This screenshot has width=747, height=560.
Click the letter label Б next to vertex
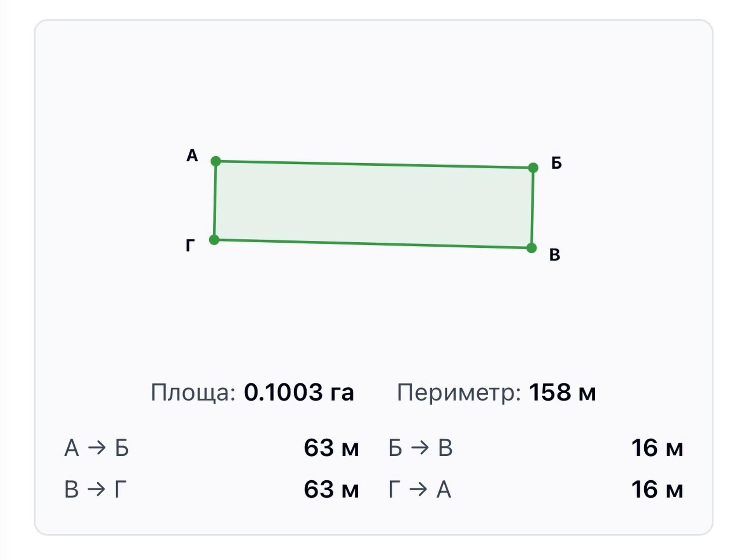(556, 163)
